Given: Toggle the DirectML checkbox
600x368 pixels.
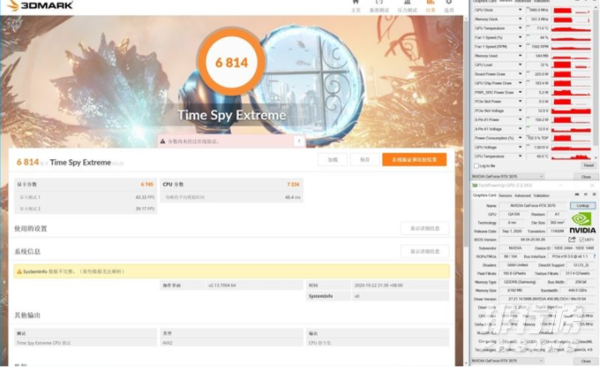Looking at the screenshot, I should pyautogui.click(x=575, y=341).
